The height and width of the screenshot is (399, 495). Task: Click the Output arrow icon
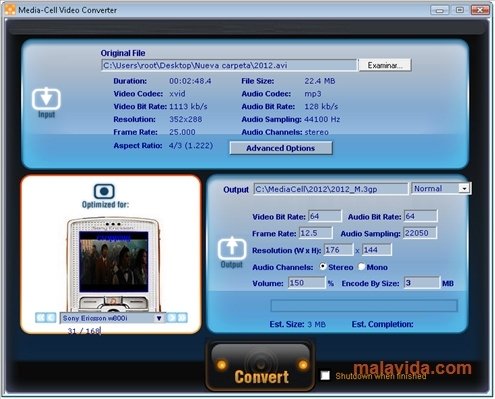[x=232, y=248]
